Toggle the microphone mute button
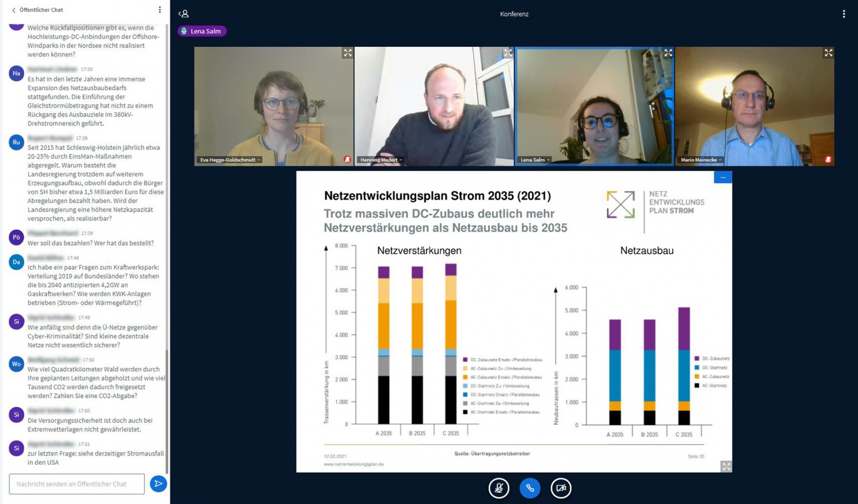 pos(498,488)
